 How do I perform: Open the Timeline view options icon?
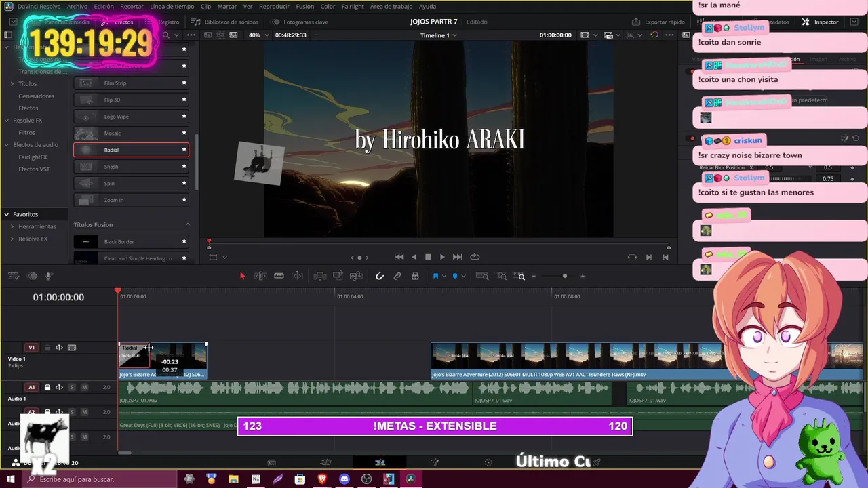13,276
